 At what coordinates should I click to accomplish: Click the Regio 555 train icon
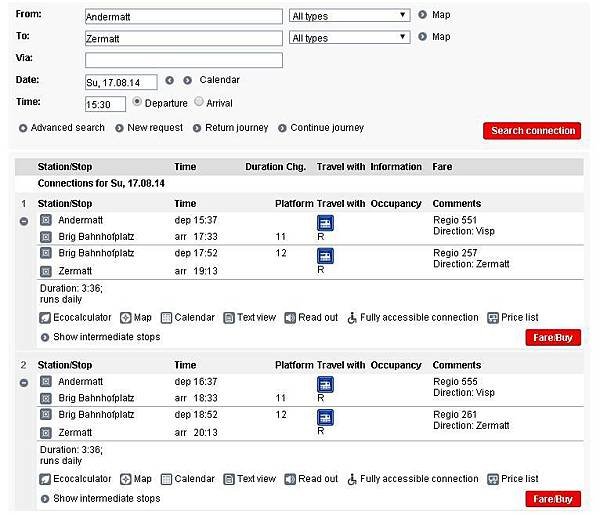[325, 385]
